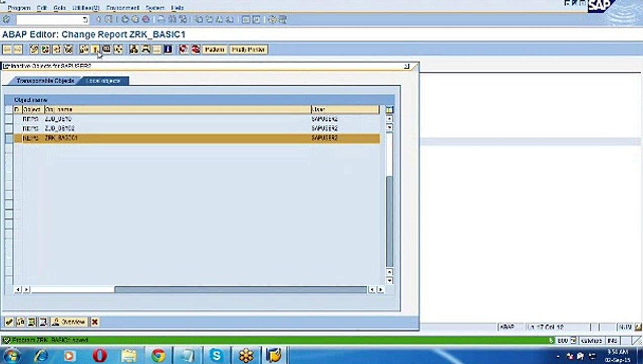
Task: Click the Activate icon in the editor toolbar
Action: [x=95, y=50]
